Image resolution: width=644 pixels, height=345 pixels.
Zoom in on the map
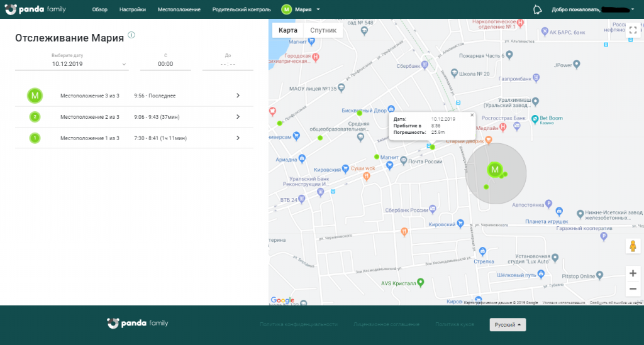pyautogui.click(x=633, y=273)
